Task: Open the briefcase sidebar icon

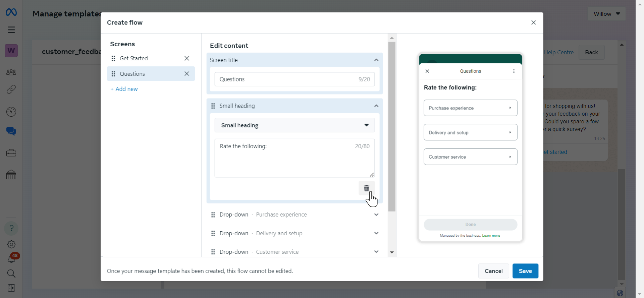Action: [x=11, y=153]
